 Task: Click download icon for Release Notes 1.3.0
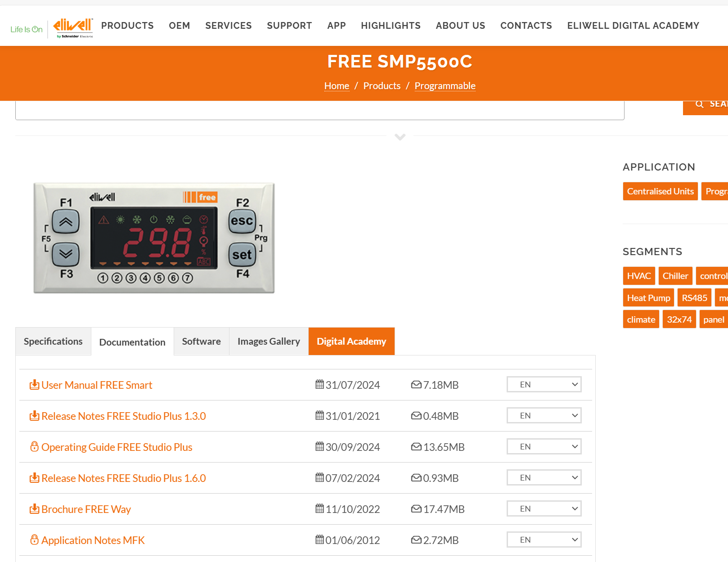[x=34, y=416]
